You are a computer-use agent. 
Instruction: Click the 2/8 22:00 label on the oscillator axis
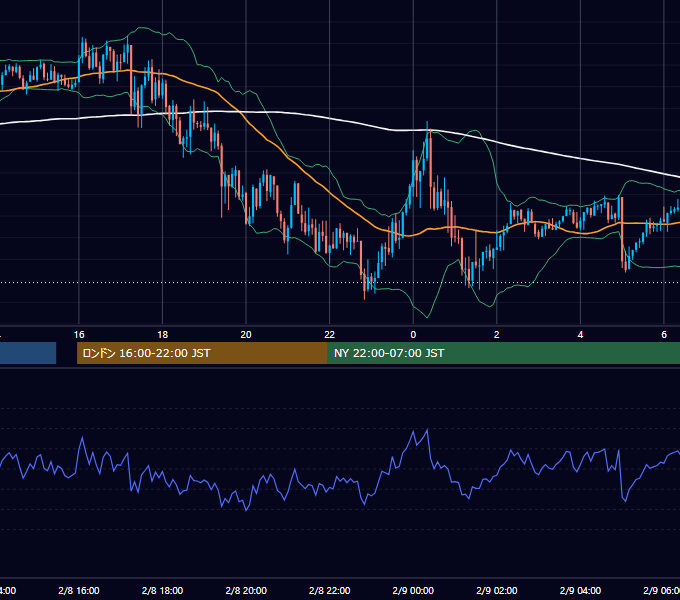tap(330, 590)
